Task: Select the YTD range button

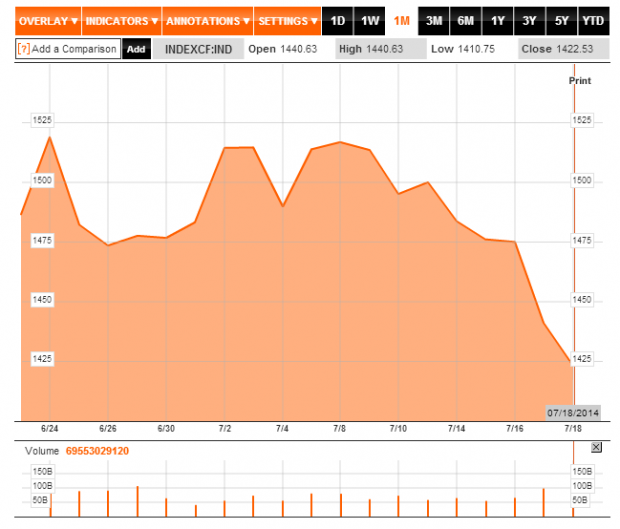Action: coord(593,20)
